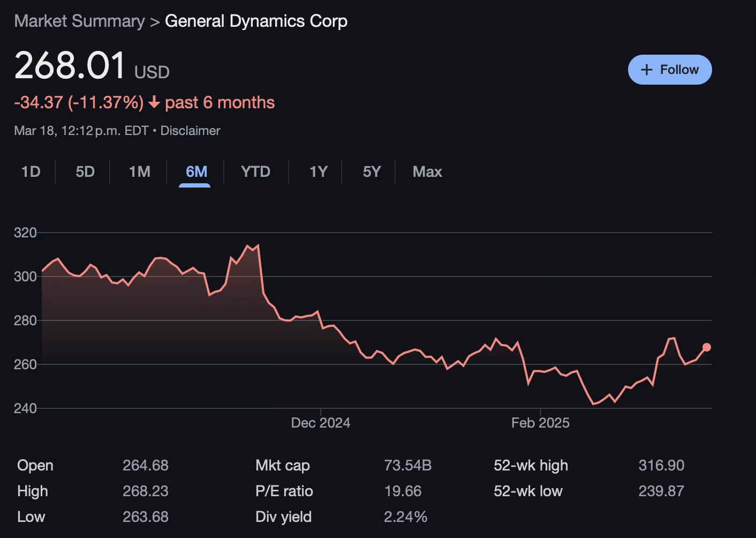
Task: Click the 240 y-axis label
Action: 25,408
